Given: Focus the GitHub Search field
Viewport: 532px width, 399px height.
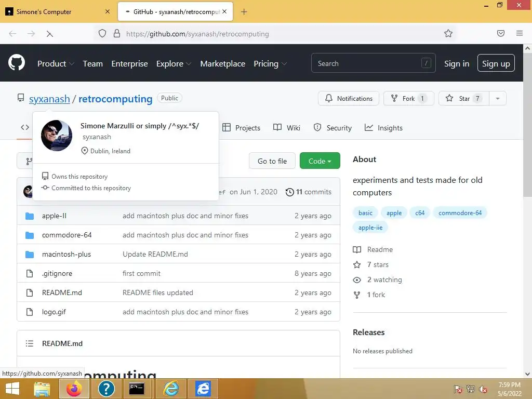Looking at the screenshot, I should click(373, 63).
